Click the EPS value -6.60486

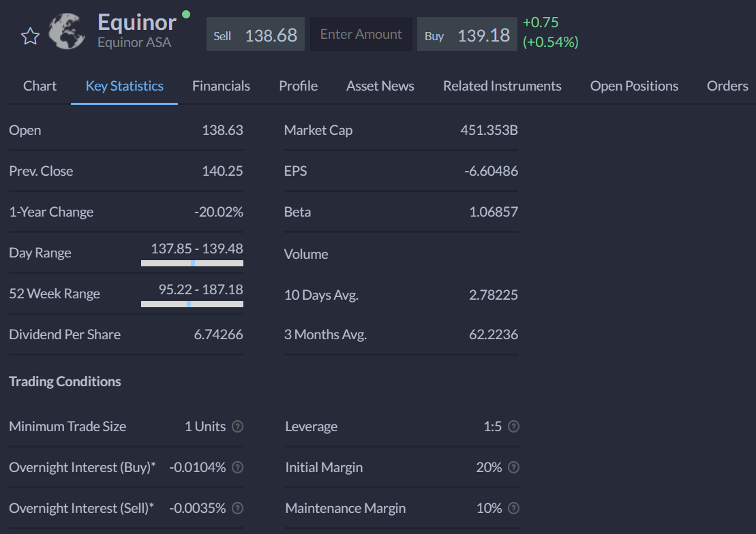coord(491,171)
